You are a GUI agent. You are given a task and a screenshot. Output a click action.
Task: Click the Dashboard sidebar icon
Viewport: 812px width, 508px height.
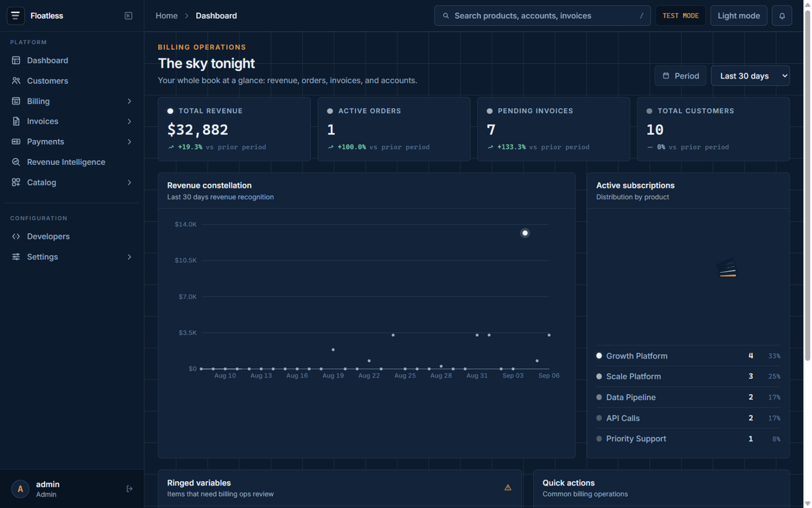point(16,60)
